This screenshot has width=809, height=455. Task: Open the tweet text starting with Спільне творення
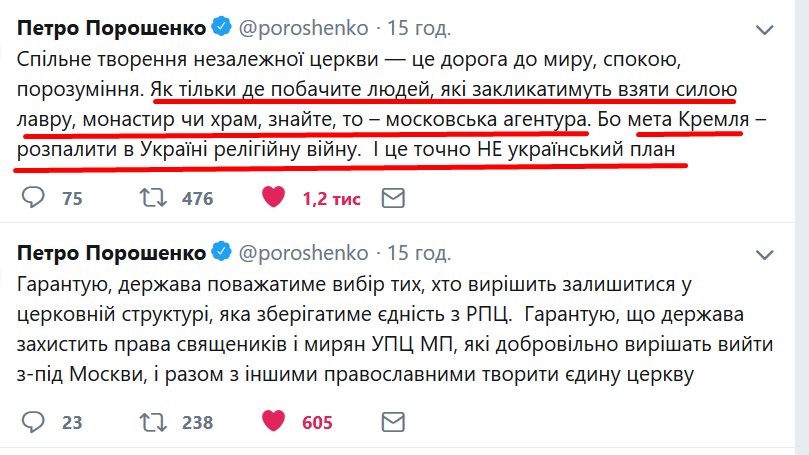380,91
